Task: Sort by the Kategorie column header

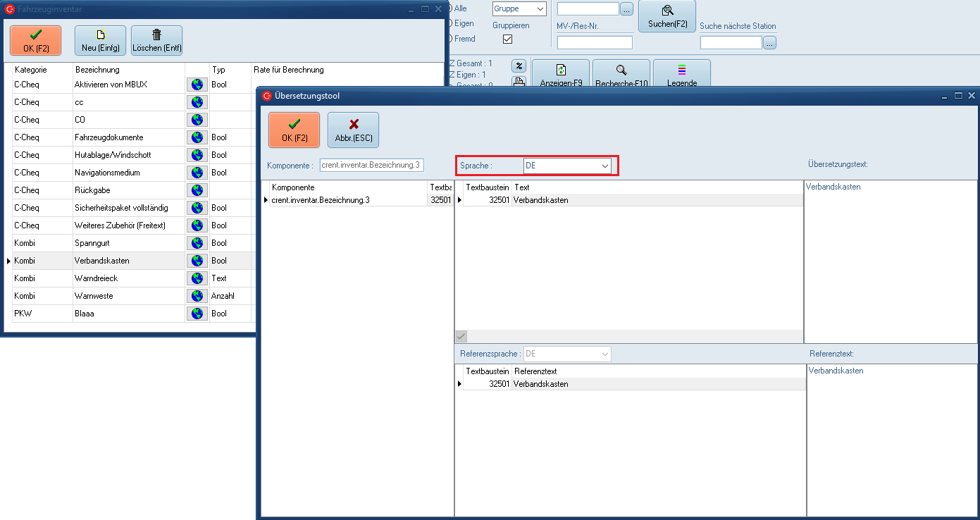Action: (x=42, y=70)
